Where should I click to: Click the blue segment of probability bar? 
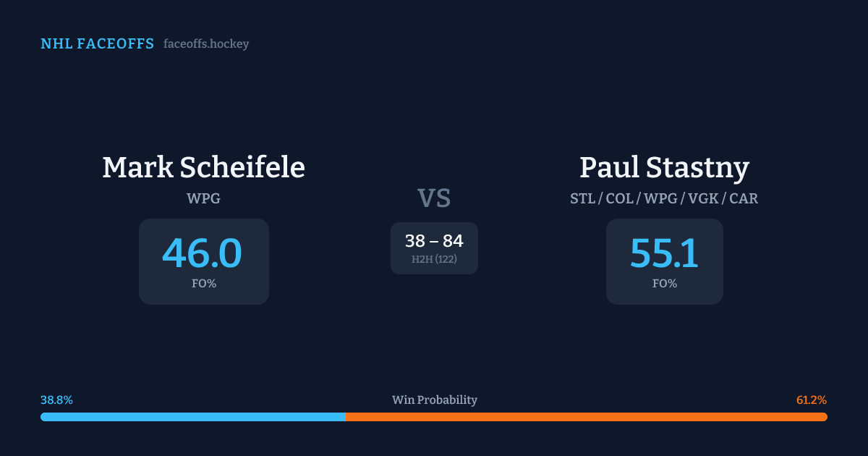coord(192,417)
